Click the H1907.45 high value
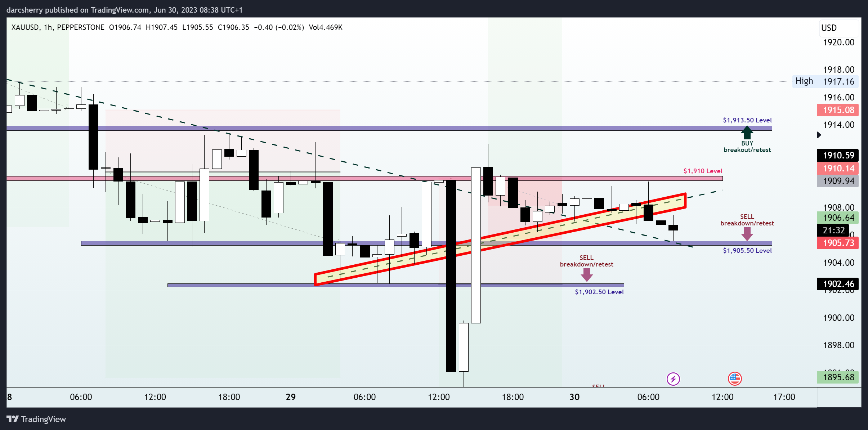Image resolution: width=868 pixels, height=430 pixels. click(x=161, y=27)
